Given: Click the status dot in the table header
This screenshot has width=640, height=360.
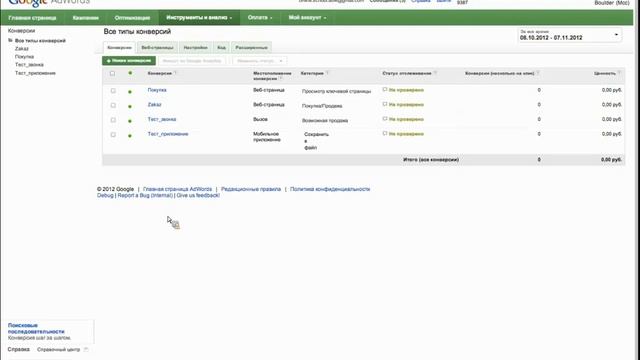Looking at the screenshot, I should coord(130,73).
